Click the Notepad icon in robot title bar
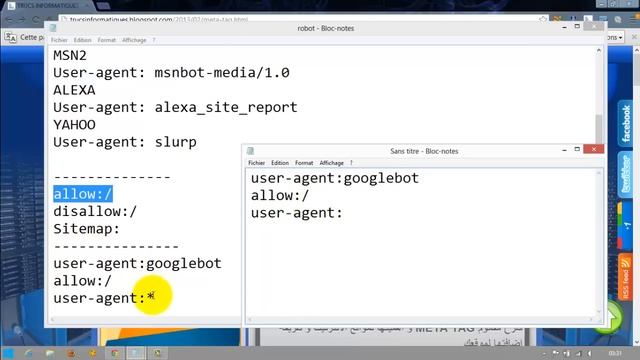The height and width of the screenshot is (360, 640). coord(53,28)
